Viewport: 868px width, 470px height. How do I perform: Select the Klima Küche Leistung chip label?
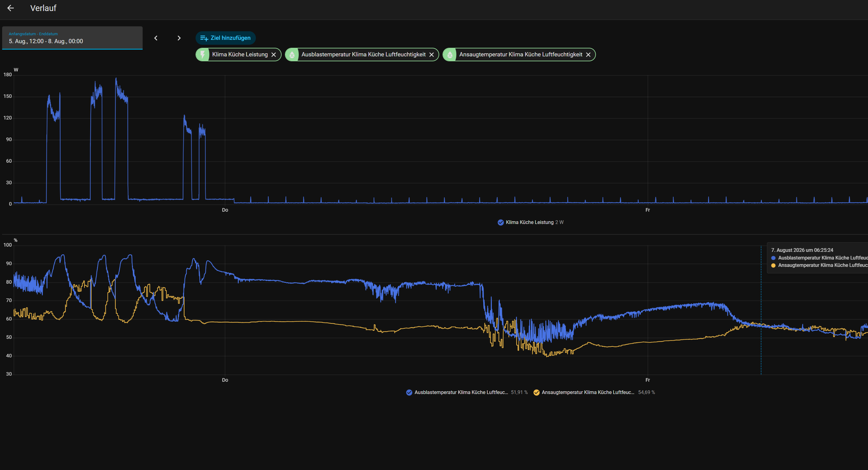tap(240, 54)
